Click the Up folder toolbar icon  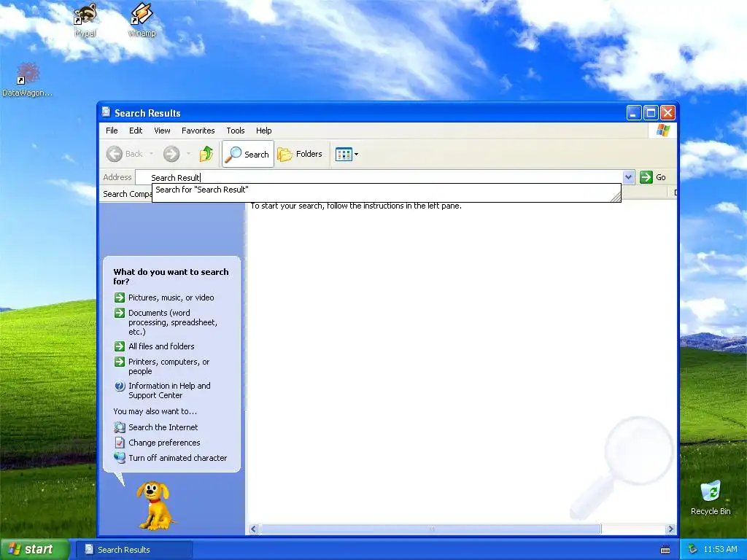206,154
